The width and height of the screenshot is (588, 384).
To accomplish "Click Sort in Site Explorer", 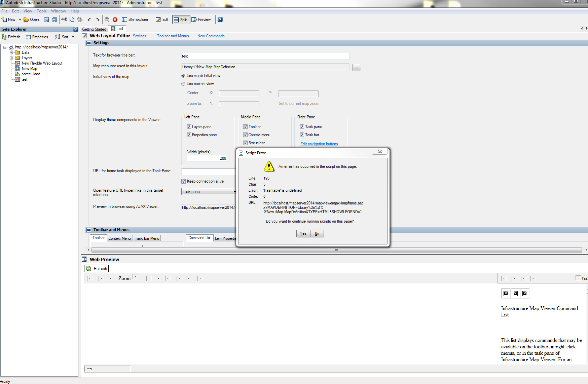I will 62,37.
